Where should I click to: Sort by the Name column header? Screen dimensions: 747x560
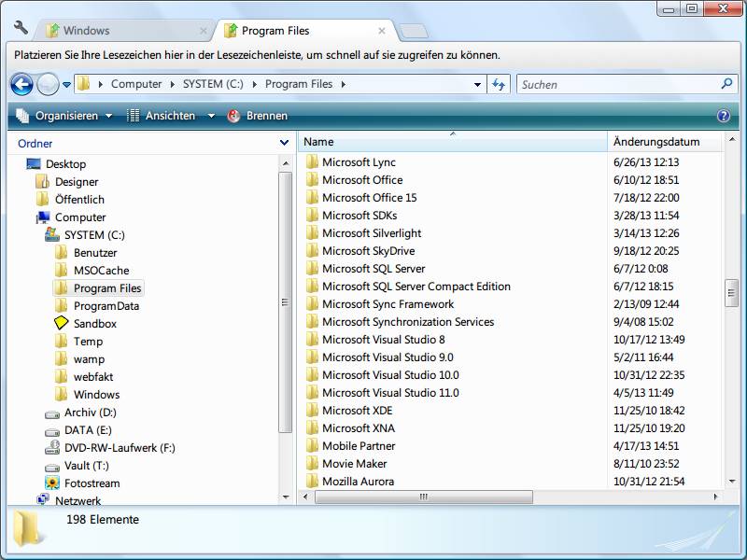click(453, 142)
